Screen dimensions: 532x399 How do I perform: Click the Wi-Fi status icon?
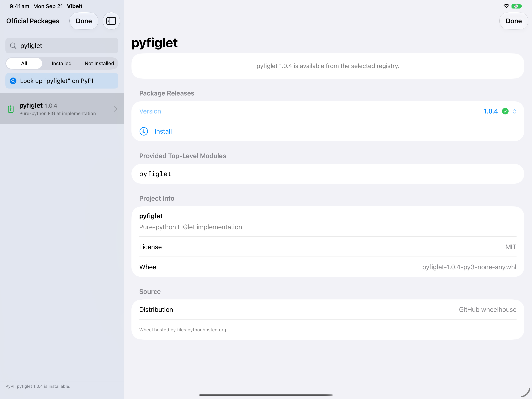(506, 6)
